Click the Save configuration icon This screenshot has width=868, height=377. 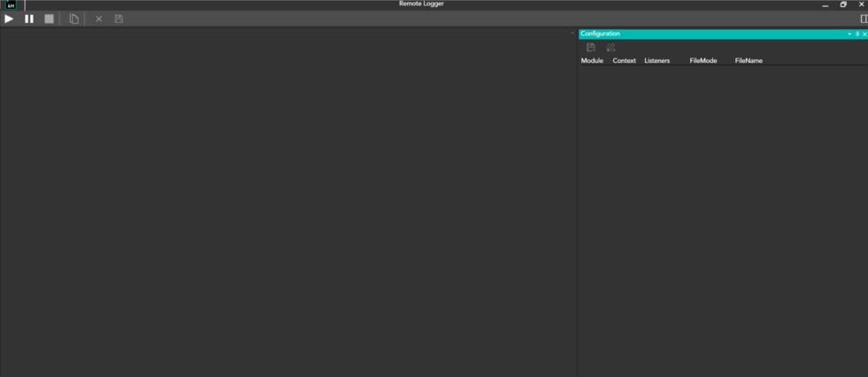coord(591,47)
